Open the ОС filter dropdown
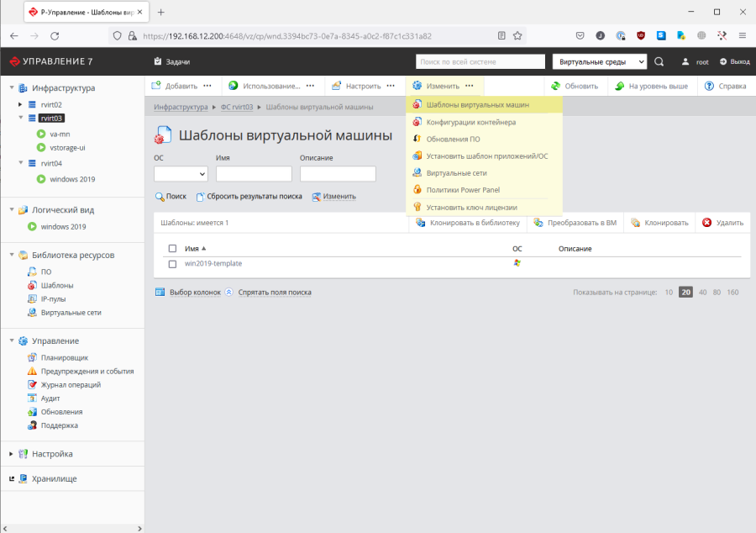Viewport: 756px width, 533px height. pyautogui.click(x=181, y=174)
